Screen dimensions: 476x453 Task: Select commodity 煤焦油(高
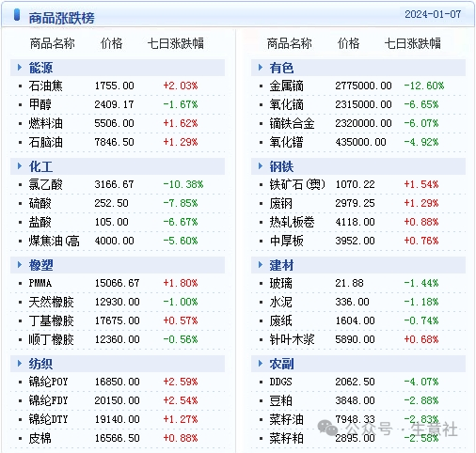[x=54, y=241]
